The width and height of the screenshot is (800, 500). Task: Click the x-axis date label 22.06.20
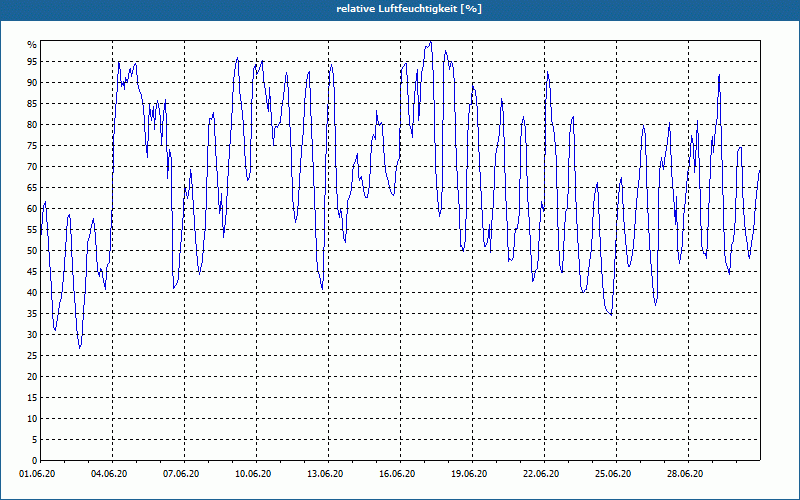(541, 473)
